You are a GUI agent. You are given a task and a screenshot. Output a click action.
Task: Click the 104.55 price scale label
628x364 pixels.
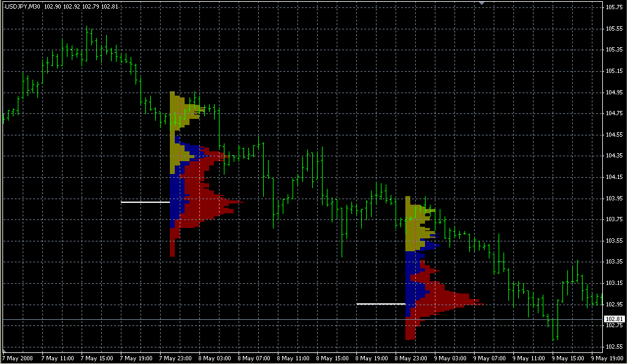coord(614,134)
